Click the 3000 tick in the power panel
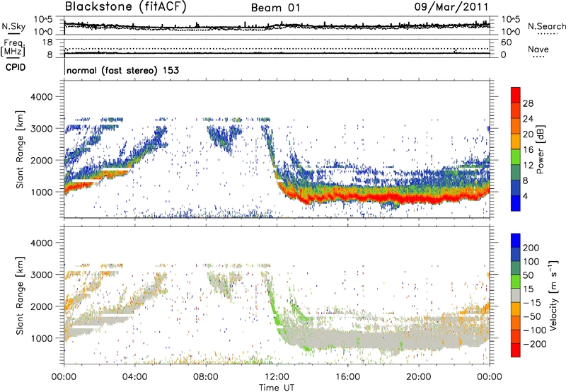Viewport: 566px width, 392px height. click(x=42, y=129)
